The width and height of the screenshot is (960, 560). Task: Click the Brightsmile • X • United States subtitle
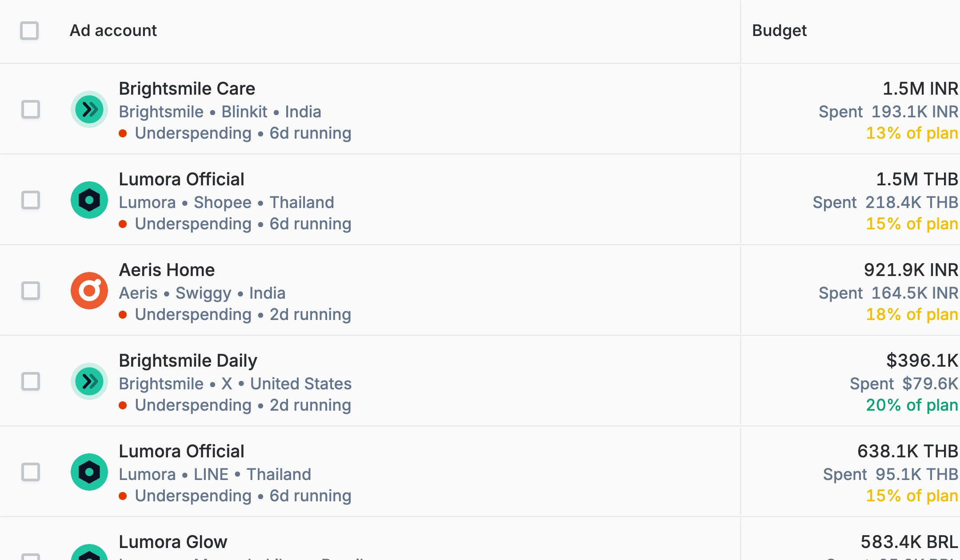(235, 384)
